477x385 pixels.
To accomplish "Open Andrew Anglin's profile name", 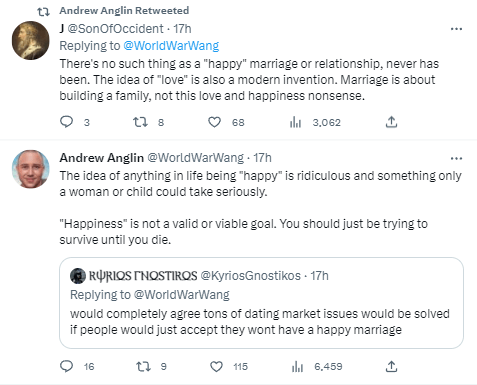I will (101, 158).
